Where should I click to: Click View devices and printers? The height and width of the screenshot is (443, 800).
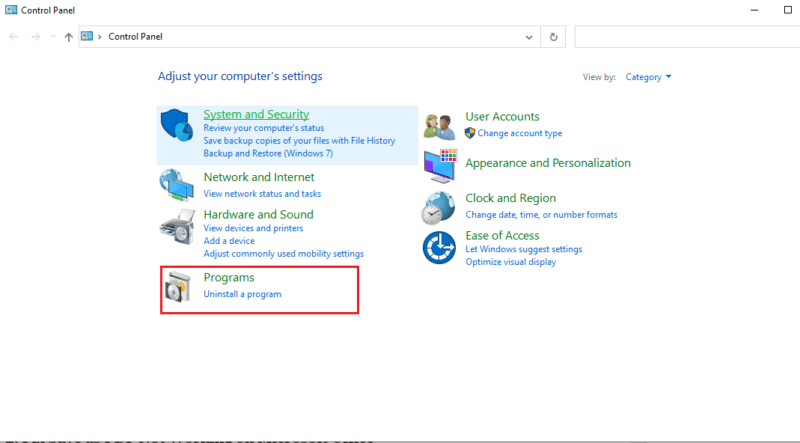pos(254,228)
